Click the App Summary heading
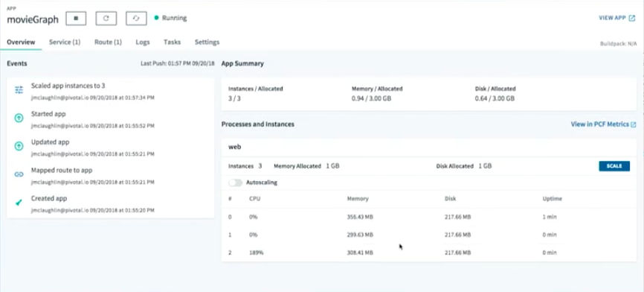The image size is (644, 292). (242, 64)
